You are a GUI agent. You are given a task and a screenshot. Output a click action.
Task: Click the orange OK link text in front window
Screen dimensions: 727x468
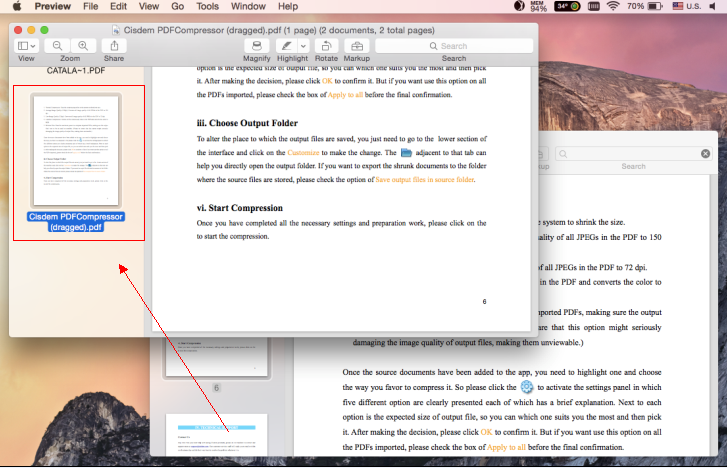point(327,81)
